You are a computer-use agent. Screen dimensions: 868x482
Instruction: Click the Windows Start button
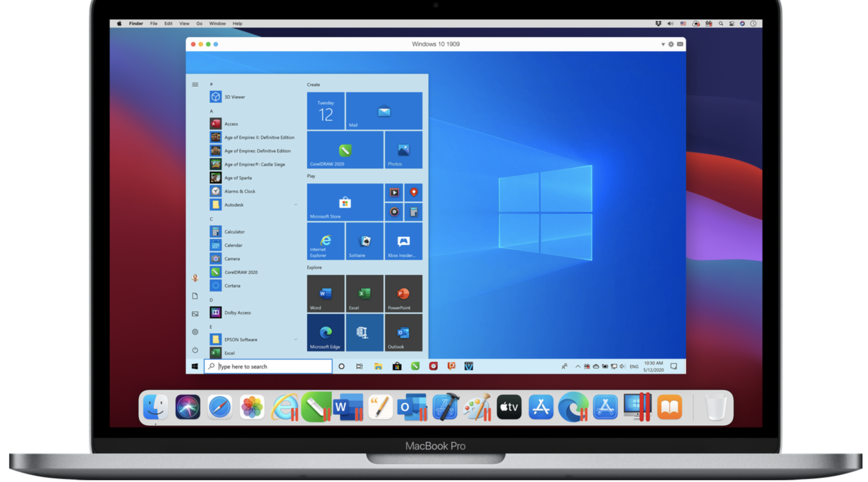(x=195, y=366)
